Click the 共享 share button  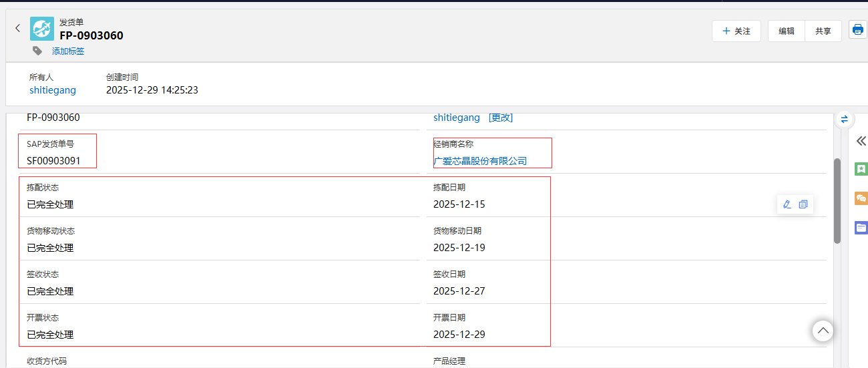click(823, 31)
